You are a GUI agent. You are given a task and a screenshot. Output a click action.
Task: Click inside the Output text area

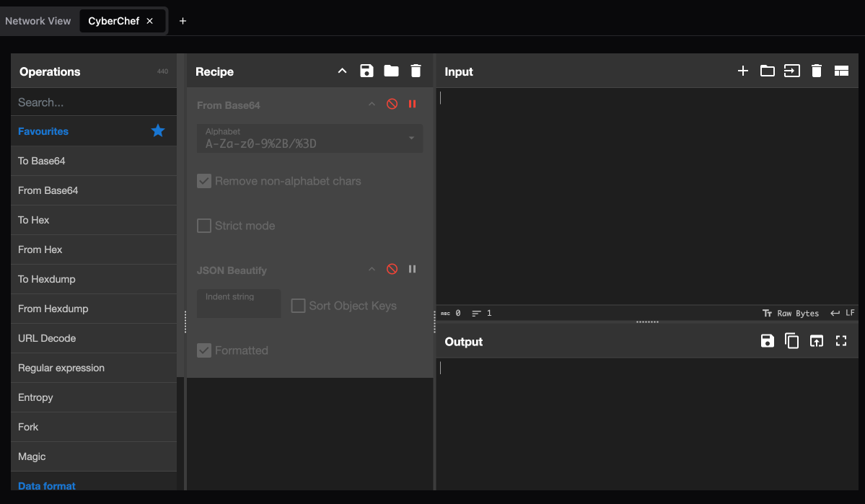647,423
